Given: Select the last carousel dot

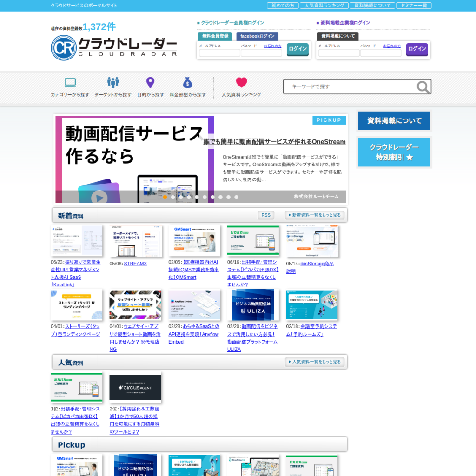Looking at the screenshot, I should click(236, 197).
